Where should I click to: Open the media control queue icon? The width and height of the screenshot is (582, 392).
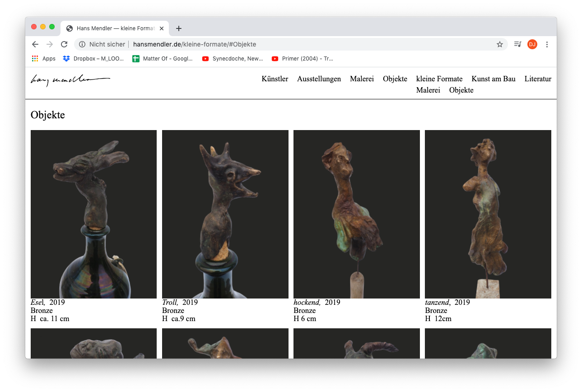517,44
